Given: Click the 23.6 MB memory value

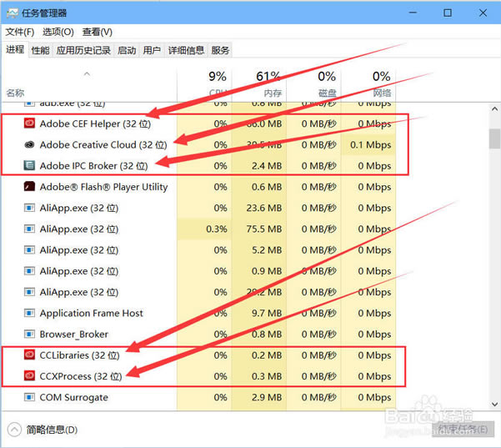Looking at the screenshot, I should (264, 208).
